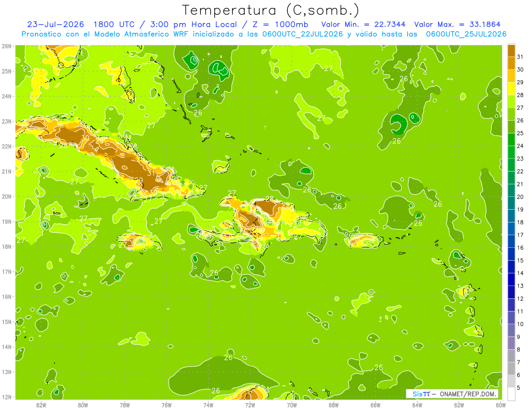532x411 pixels.
Task: Click the color bar label '14'
Action: 520,273
